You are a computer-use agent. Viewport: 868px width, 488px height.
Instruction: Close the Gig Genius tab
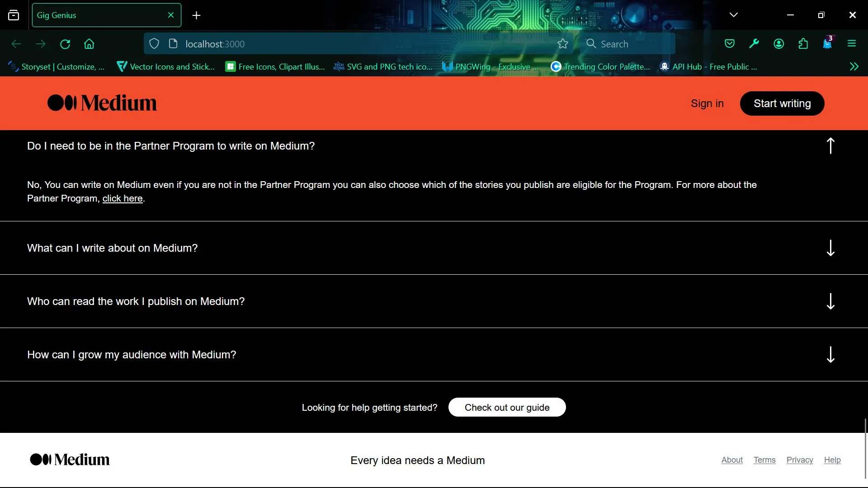tap(171, 15)
